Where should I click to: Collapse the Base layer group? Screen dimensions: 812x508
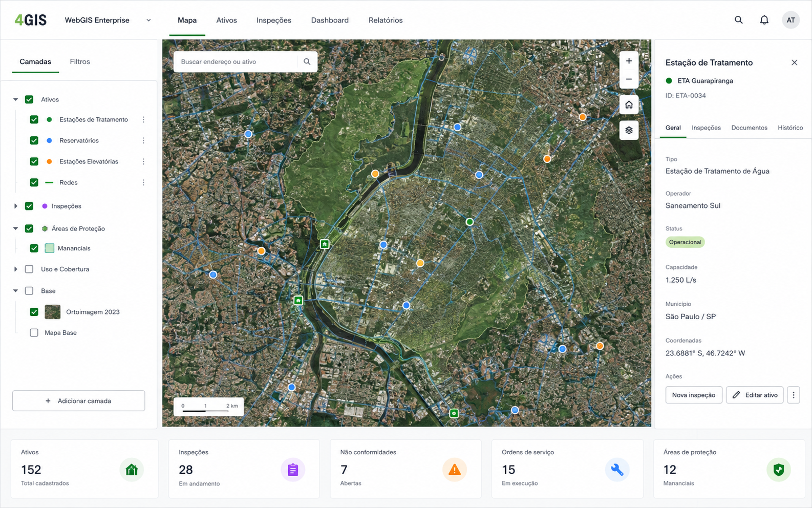pos(15,290)
